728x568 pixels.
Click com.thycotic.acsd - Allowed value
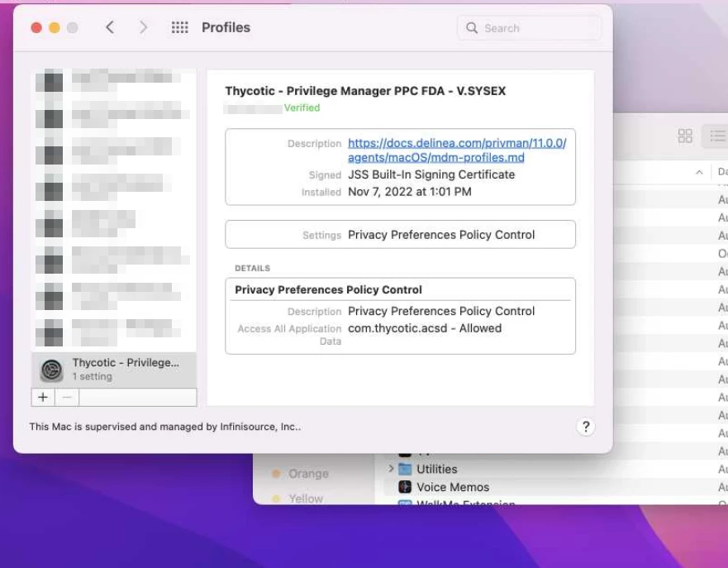pyautogui.click(x=425, y=328)
